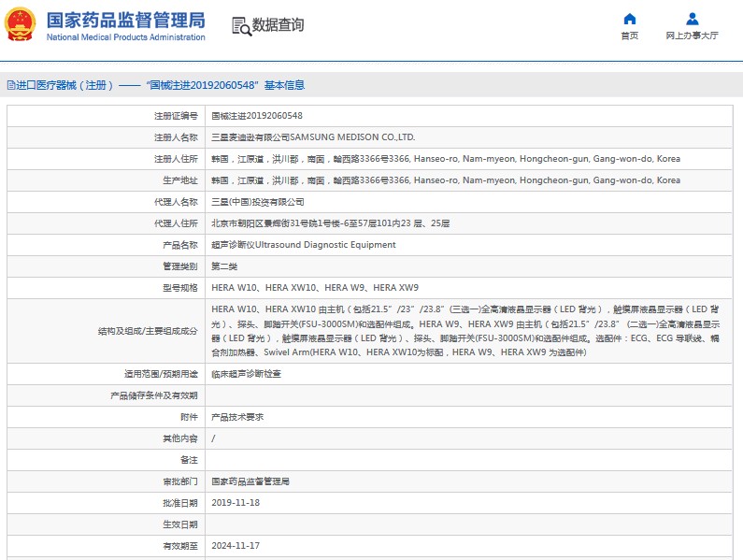Click agent name 三星(中国)投资有限公司
Image resolution: width=743 pixels, height=560 pixels.
(x=258, y=202)
